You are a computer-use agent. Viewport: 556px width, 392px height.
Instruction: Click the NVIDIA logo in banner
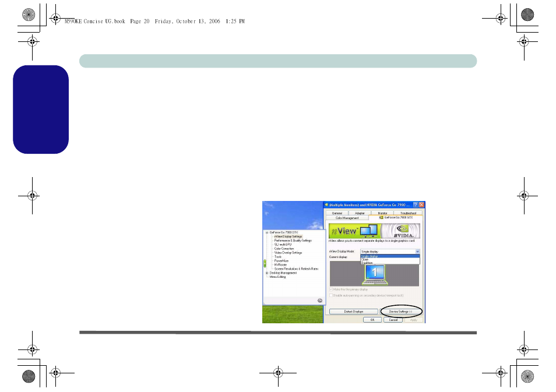(403, 229)
